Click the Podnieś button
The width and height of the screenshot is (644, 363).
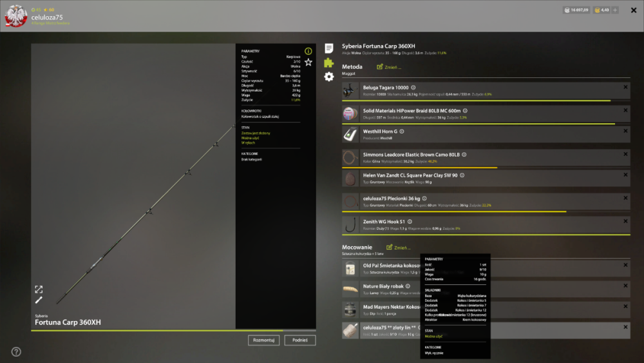[x=300, y=340]
